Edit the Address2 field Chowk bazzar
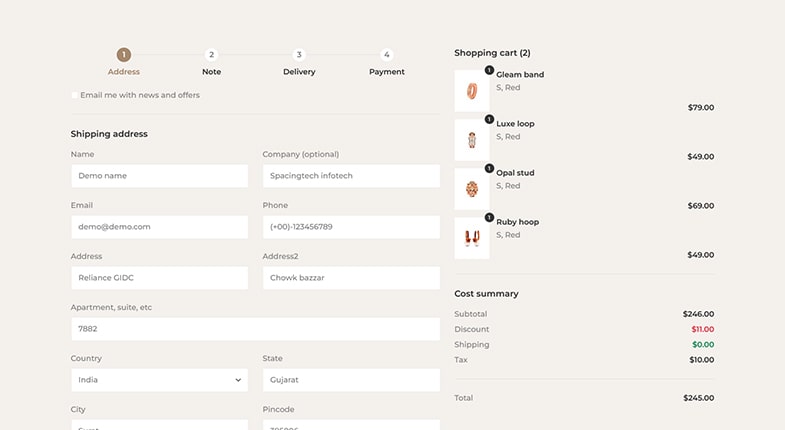Viewport: 785px width, 430px height. tap(351, 278)
